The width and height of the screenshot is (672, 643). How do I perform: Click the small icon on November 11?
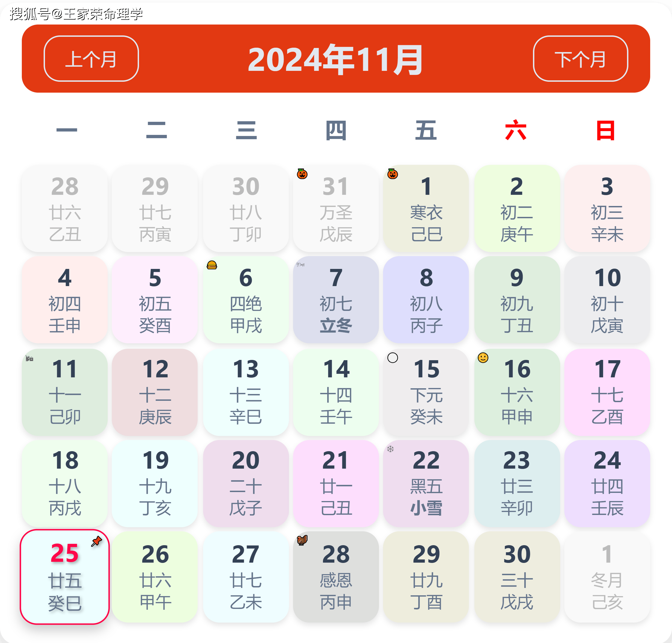29,358
